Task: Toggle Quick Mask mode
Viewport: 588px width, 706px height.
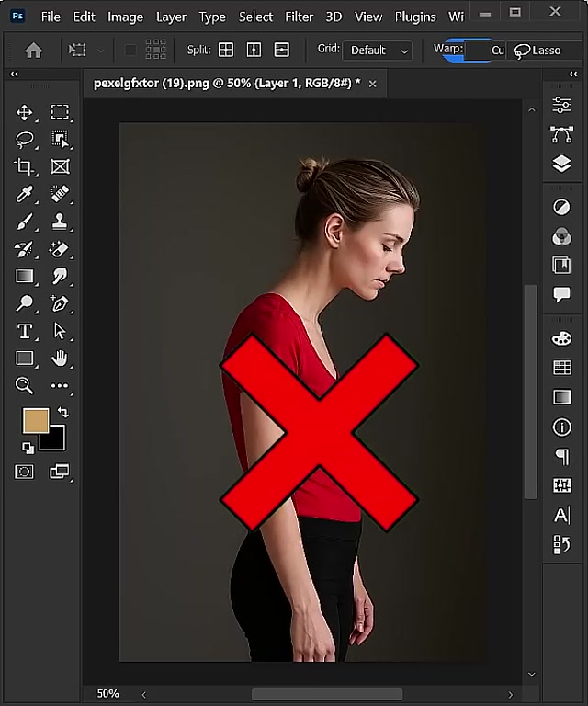Action: [x=25, y=472]
